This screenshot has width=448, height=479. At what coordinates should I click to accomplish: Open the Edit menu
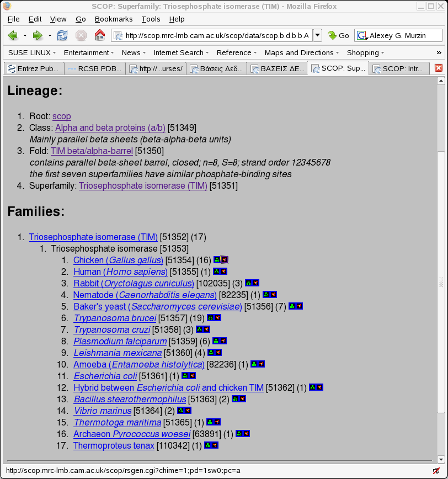point(35,19)
